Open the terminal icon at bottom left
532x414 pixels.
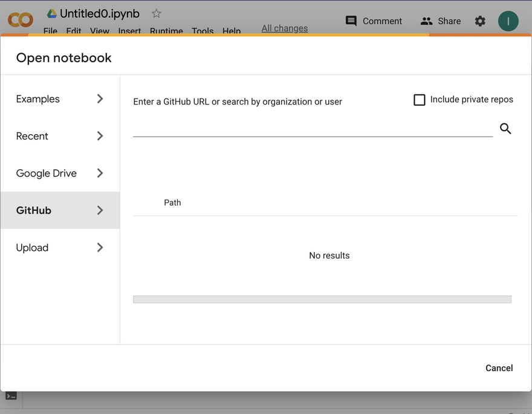tap(11, 396)
